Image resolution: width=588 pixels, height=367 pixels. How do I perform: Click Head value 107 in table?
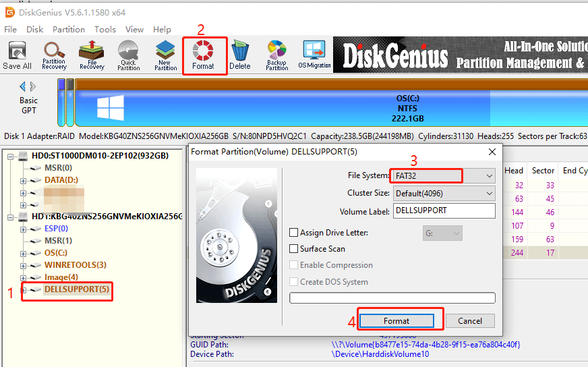[x=517, y=226]
